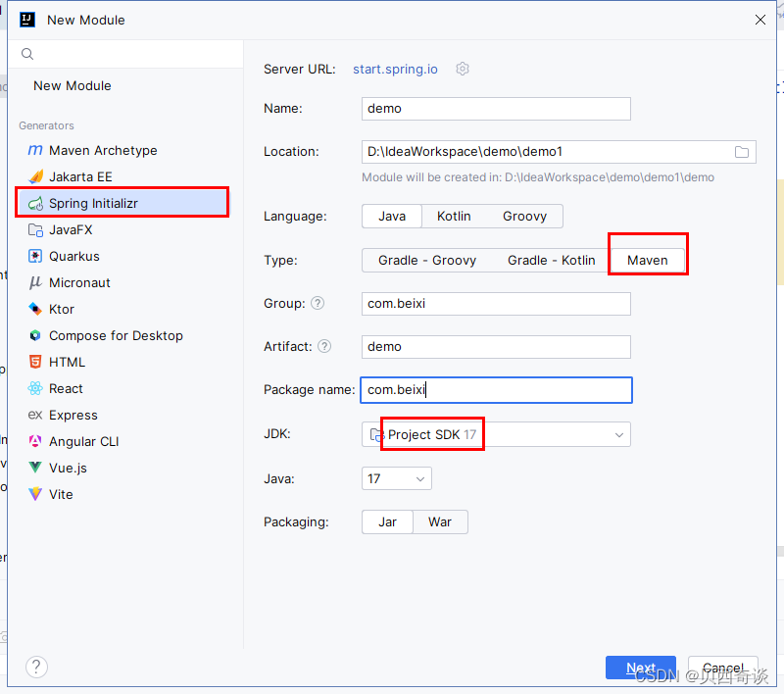Click the Maven Archetype generator icon

pyautogui.click(x=35, y=150)
